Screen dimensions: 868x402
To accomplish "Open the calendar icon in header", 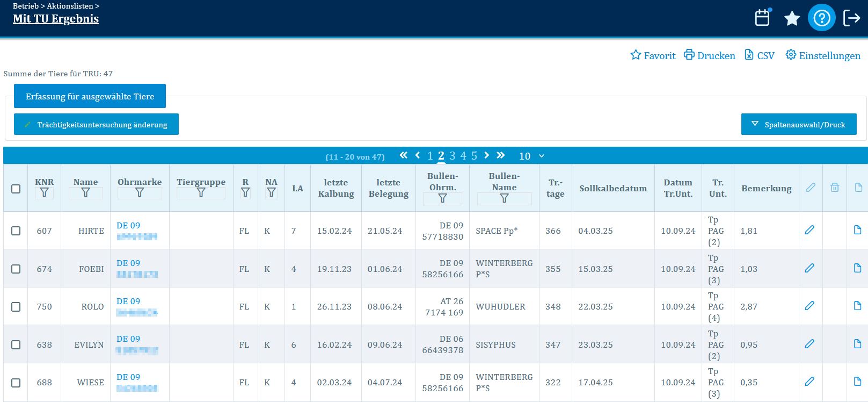I will pyautogui.click(x=762, y=18).
